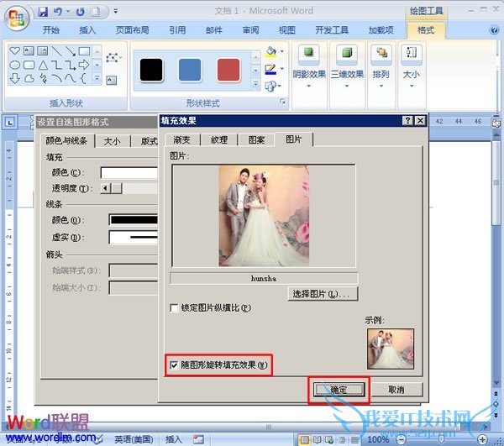Viewport: 504px width, 446px height.
Task: Confirm with the OK button
Action: [338, 390]
